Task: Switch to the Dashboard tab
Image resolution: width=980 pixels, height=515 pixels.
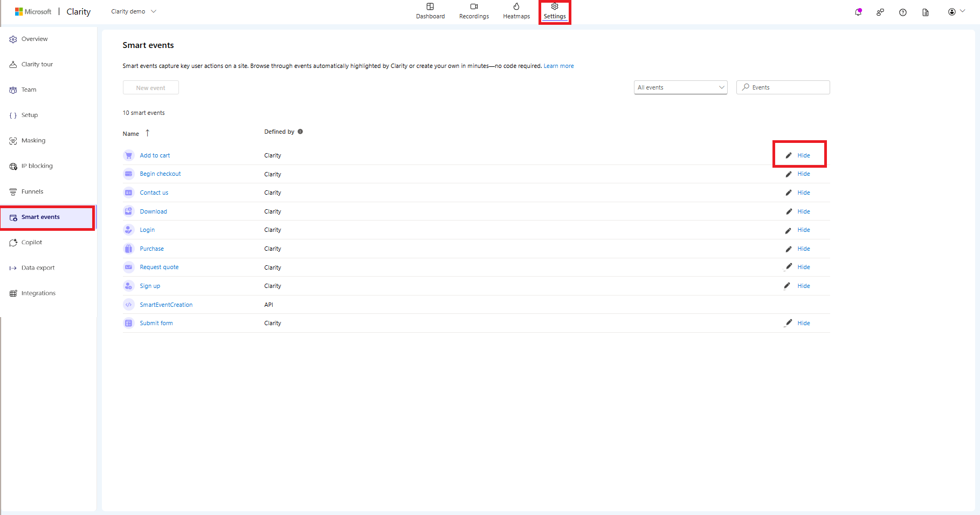Action: pyautogui.click(x=430, y=11)
